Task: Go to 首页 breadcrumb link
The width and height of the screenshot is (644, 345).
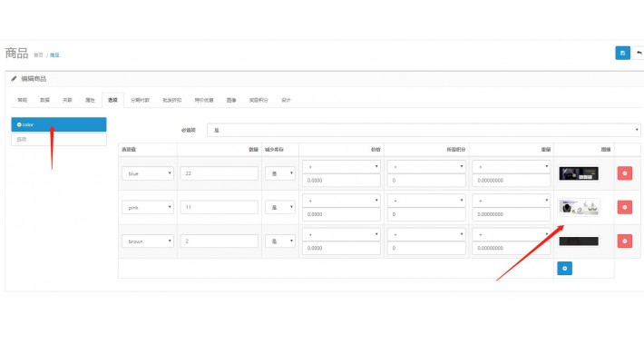Action: (x=38, y=55)
